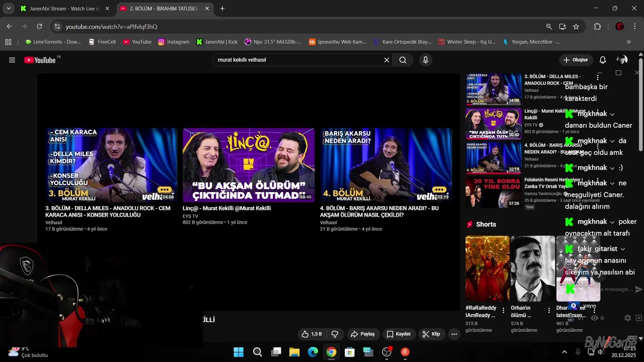Expand mgkhnak chevron beside poker message
The width and height of the screenshot is (644, 362).
tap(612, 222)
